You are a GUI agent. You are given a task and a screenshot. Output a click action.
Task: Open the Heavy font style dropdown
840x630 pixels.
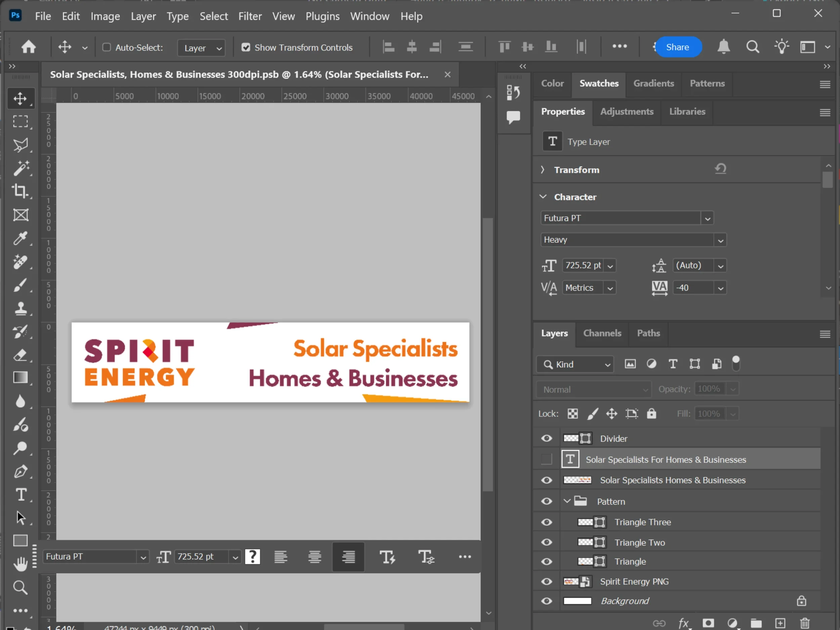pyautogui.click(x=720, y=240)
